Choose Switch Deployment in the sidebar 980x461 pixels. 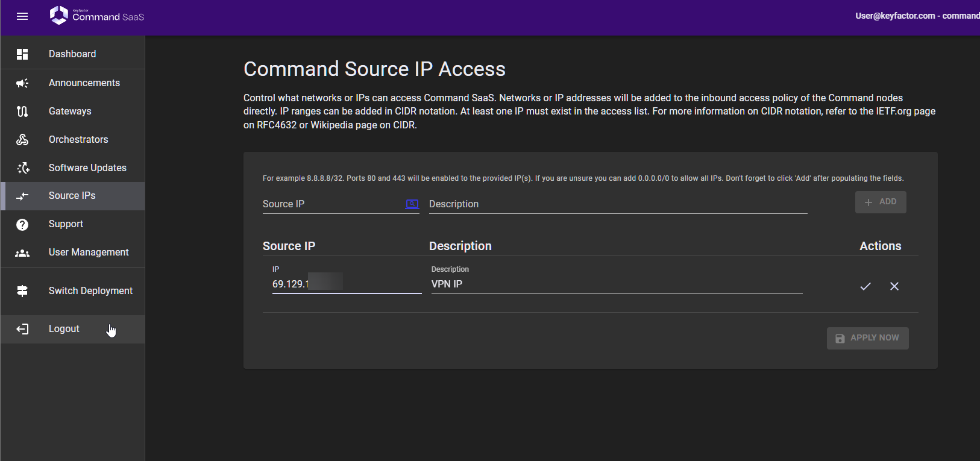pos(90,291)
